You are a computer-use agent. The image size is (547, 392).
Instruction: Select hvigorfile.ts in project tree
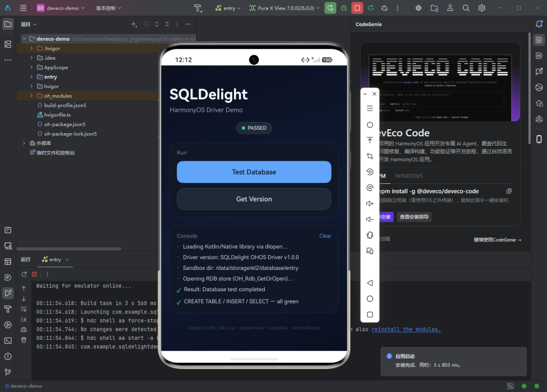click(57, 115)
